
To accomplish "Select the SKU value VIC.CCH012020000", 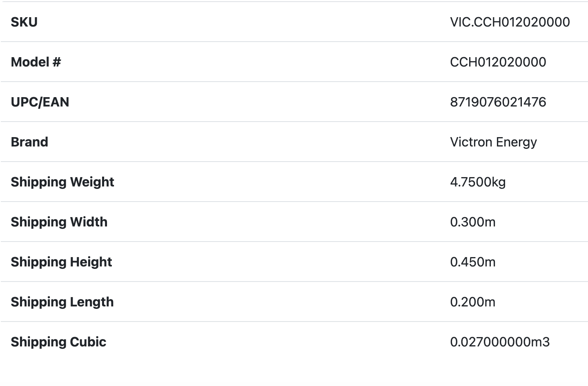I will (x=510, y=22).
